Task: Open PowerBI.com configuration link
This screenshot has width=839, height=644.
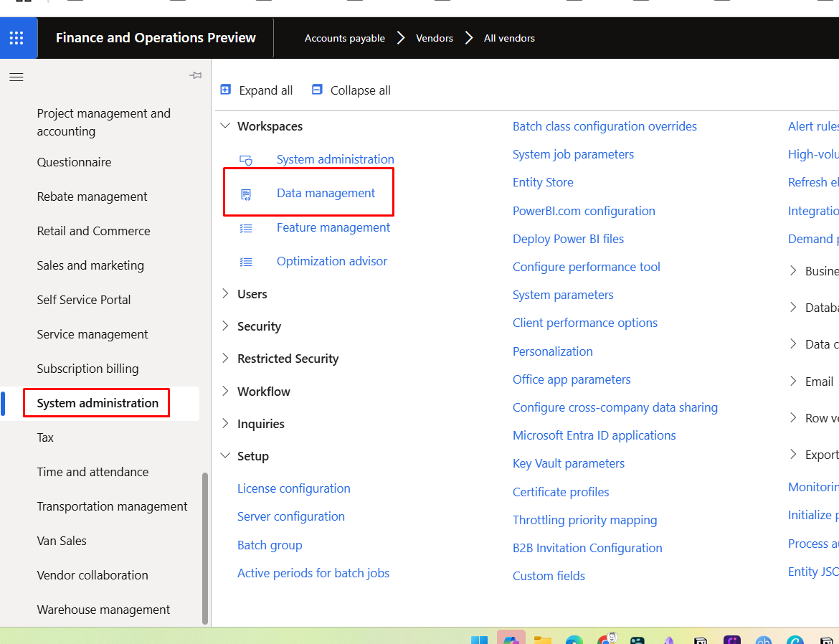Action: pos(584,211)
